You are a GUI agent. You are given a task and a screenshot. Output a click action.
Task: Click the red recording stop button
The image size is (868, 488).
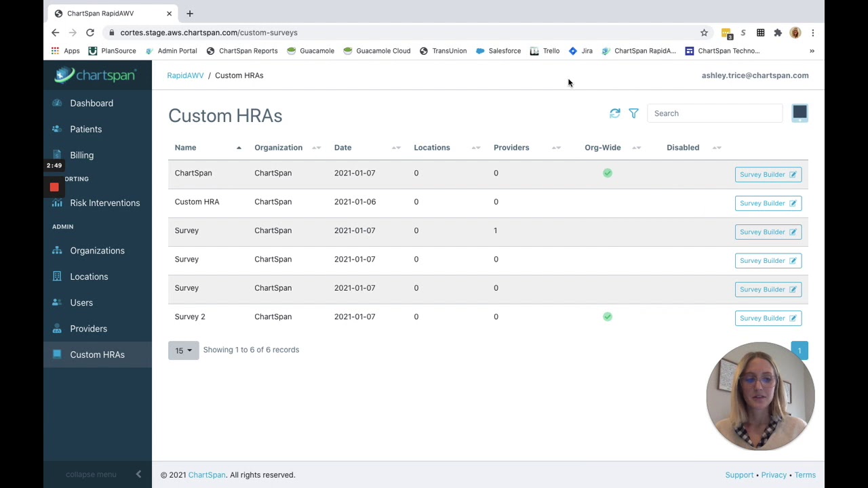tap(54, 187)
